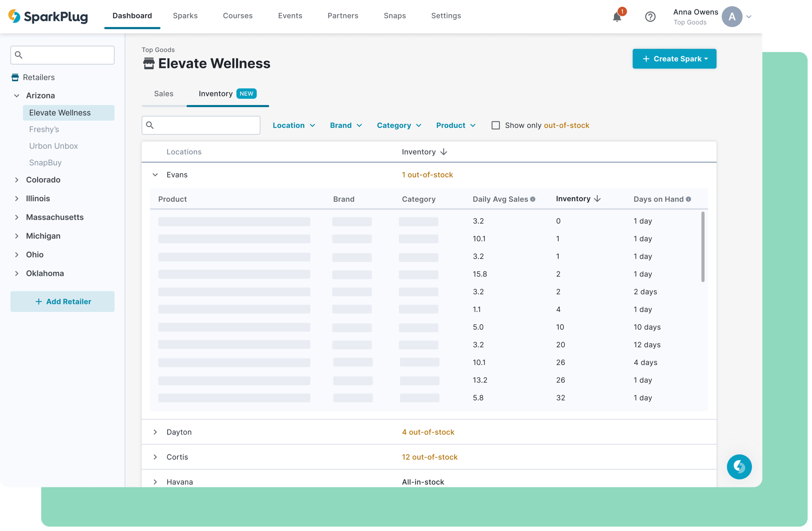The height and width of the screenshot is (531, 812).
Task: Click the '4 out-of-stock' Dayton status
Action: (428, 432)
